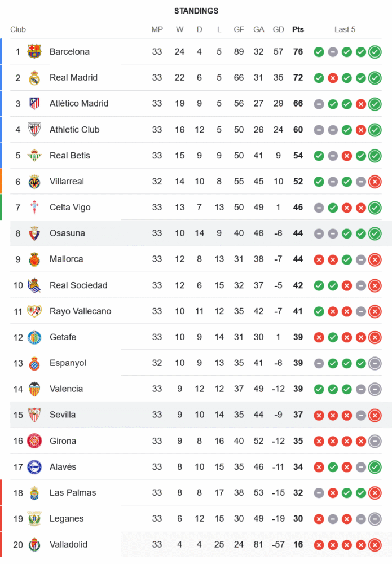
Task: Click Espanyol's most recent draw indicator
Action: (x=375, y=363)
